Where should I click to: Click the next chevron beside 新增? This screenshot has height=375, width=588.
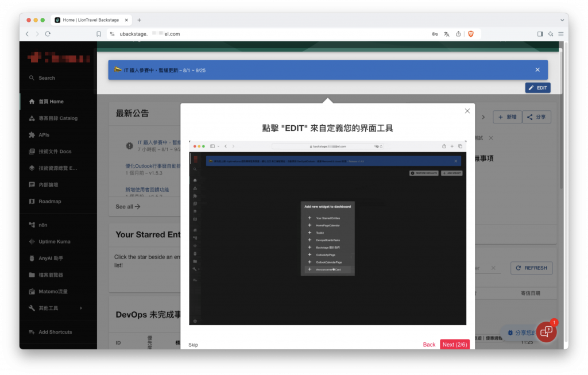point(483,117)
